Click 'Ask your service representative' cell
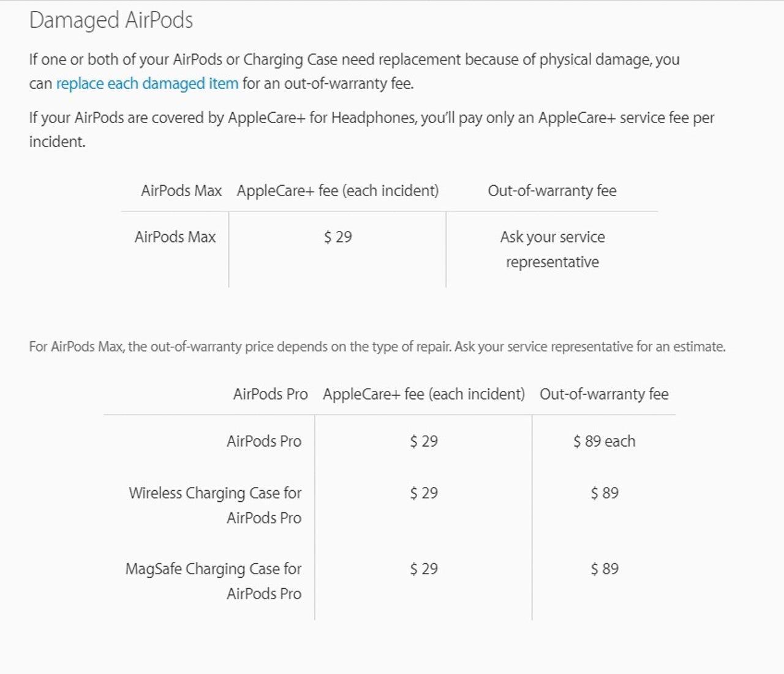 552,249
